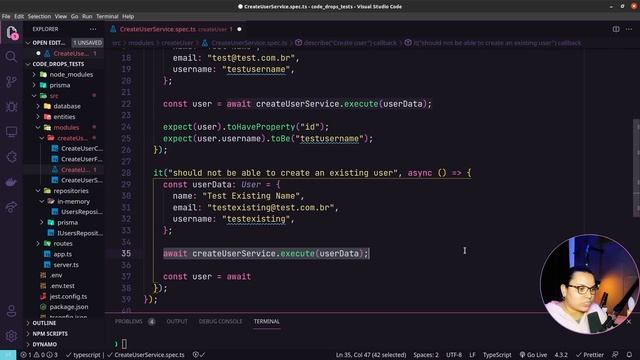Viewport: 640px width, 360px height.
Task: Open the Run and Debug view
Action: pos(11,107)
